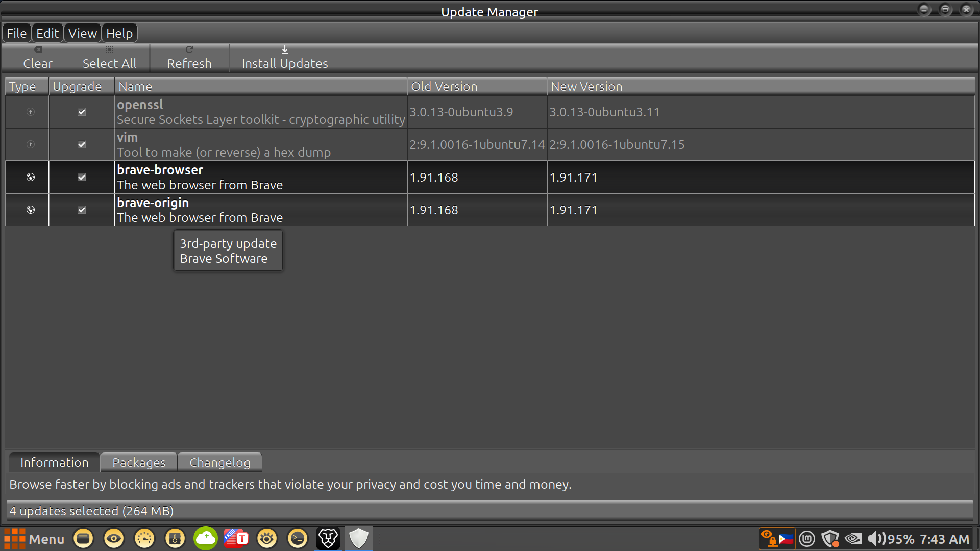Click Select All in the toolbar
980x551 pixels.
(109, 58)
